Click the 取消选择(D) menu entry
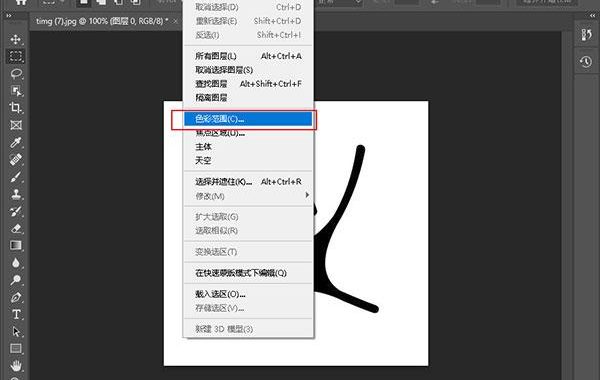The width and height of the screenshot is (600, 380). 248,7
